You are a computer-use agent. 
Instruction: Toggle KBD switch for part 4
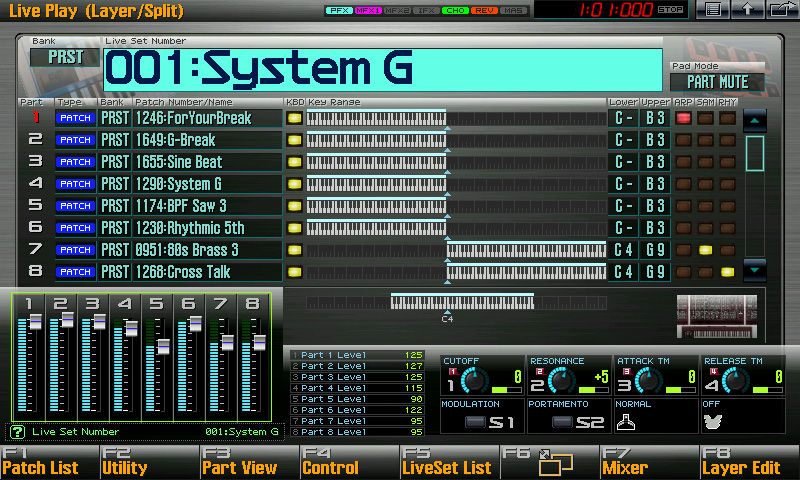coord(294,184)
